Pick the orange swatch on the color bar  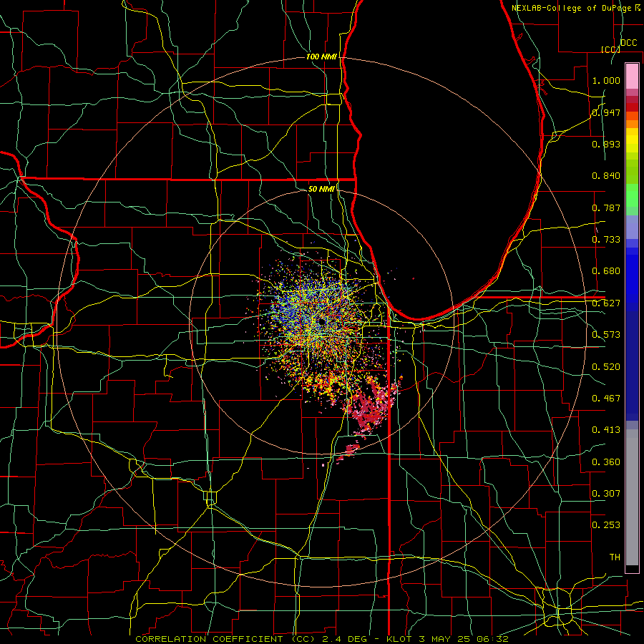tap(632, 124)
